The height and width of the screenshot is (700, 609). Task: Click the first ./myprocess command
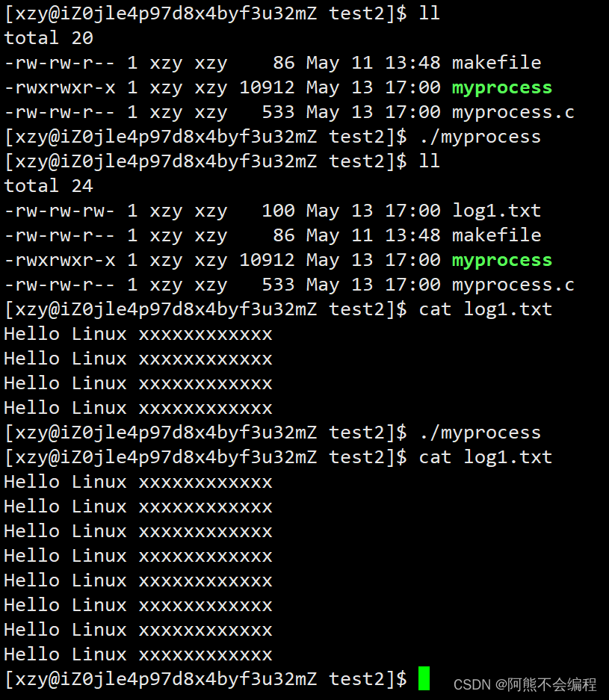click(x=480, y=137)
